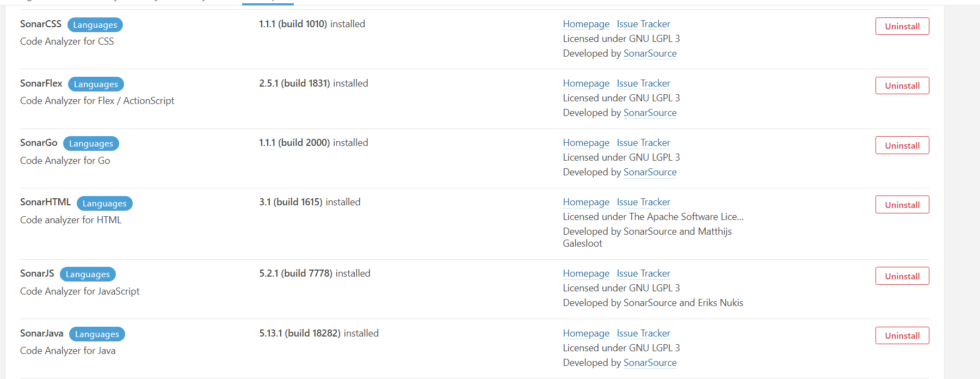Click the SonarSource link under SonarFlex
The height and width of the screenshot is (379, 980).
650,113
